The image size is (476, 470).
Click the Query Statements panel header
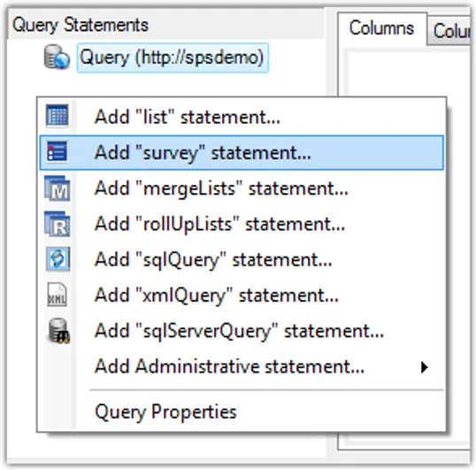coord(165,25)
